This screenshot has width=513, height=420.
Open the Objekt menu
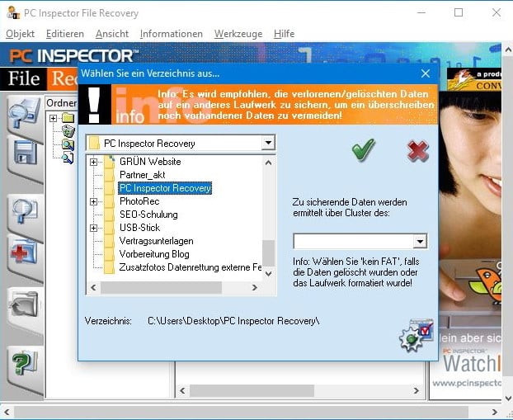(x=20, y=34)
